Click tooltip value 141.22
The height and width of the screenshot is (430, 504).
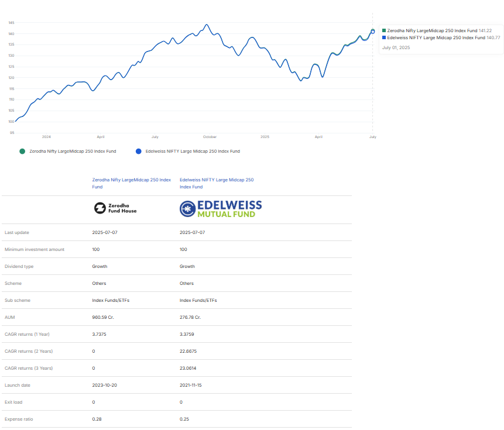485,30
